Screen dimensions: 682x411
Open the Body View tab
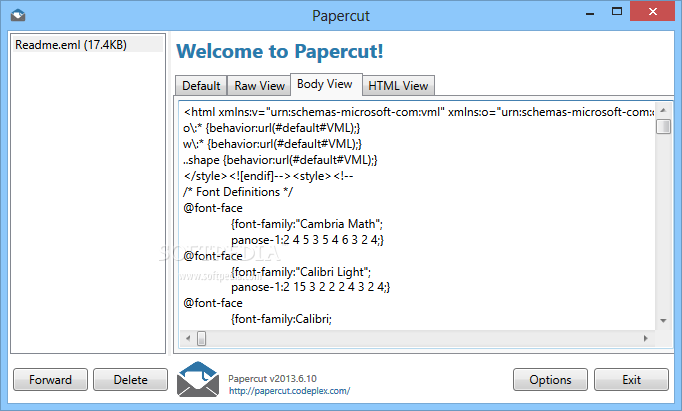pos(325,84)
